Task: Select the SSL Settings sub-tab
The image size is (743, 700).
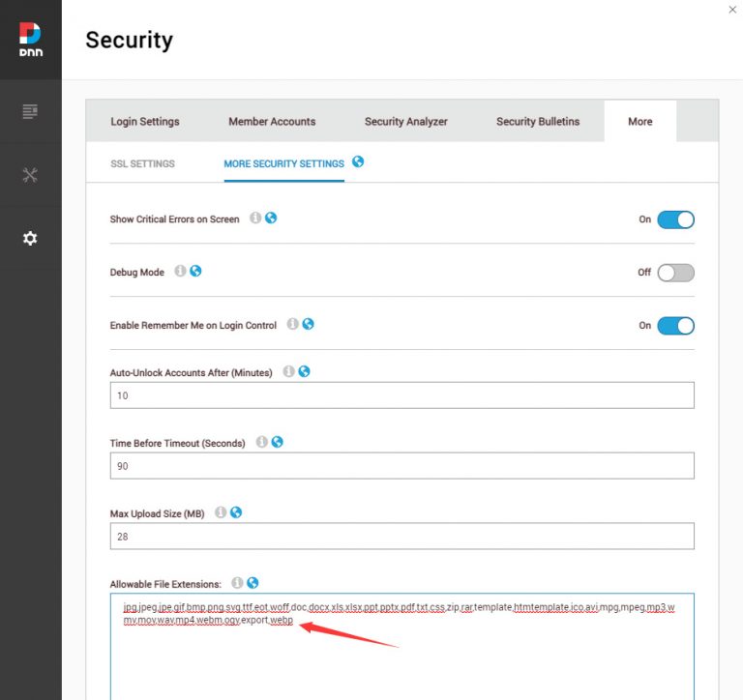Action: pos(143,164)
